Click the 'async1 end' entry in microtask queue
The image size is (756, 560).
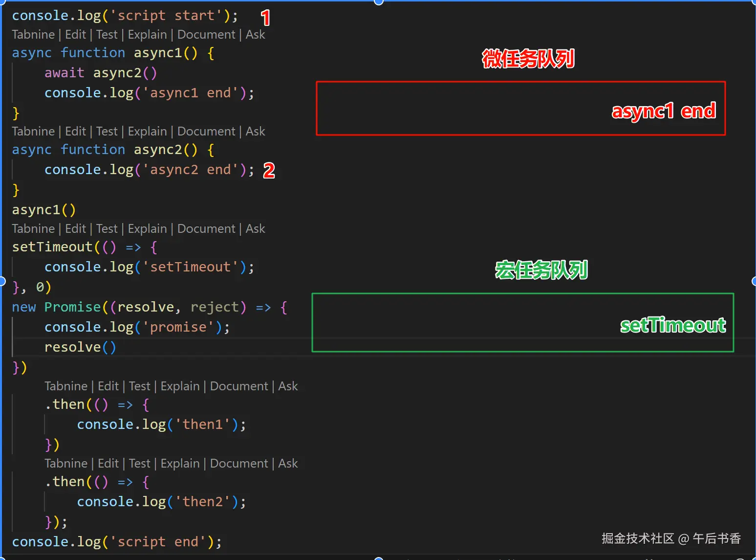(x=664, y=112)
